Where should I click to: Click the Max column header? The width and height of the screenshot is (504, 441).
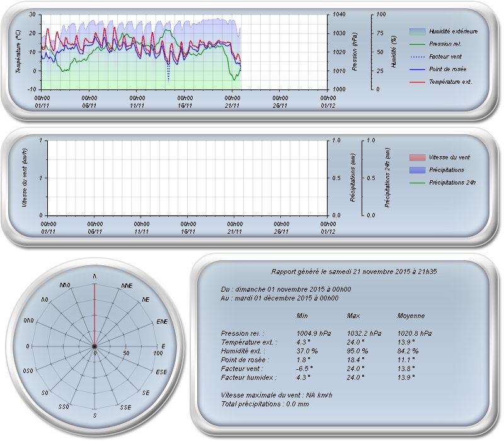[353, 316]
